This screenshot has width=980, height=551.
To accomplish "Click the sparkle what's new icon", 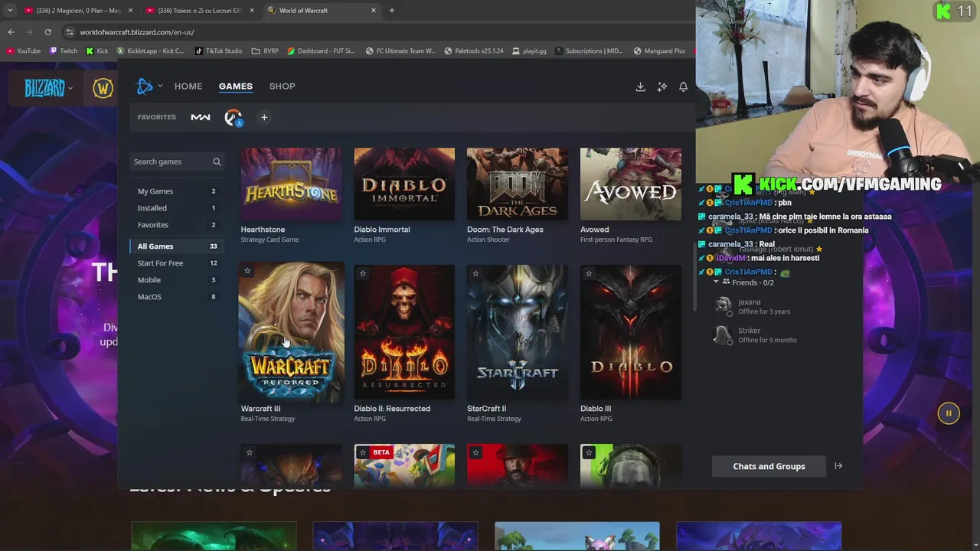I will point(662,87).
